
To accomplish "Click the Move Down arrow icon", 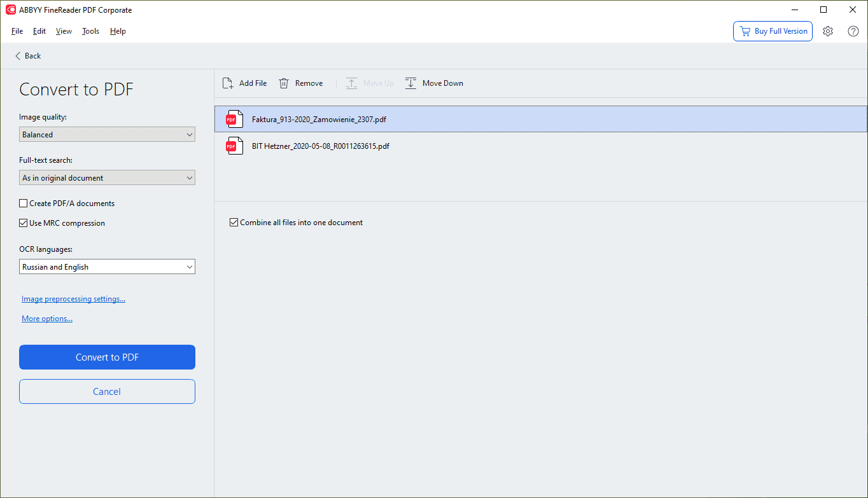I will [x=411, y=83].
